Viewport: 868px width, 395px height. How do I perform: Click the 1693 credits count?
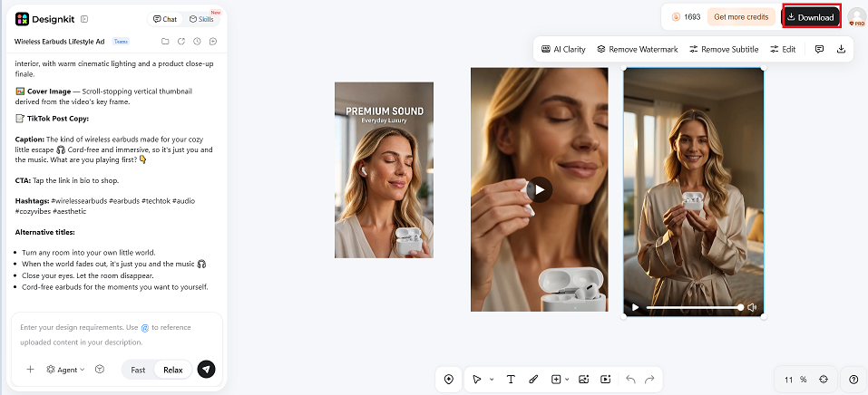pyautogui.click(x=692, y=17)
